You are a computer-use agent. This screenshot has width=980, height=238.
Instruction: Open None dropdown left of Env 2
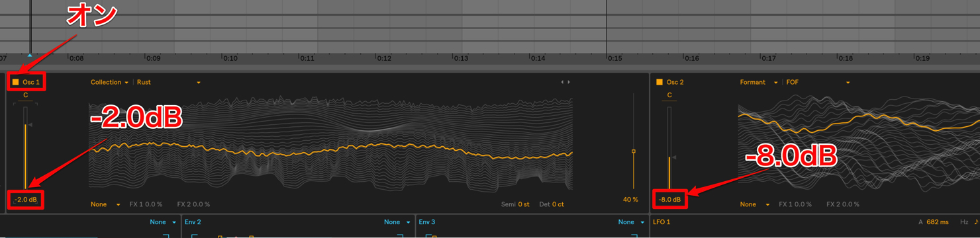(x=163, y=222)
